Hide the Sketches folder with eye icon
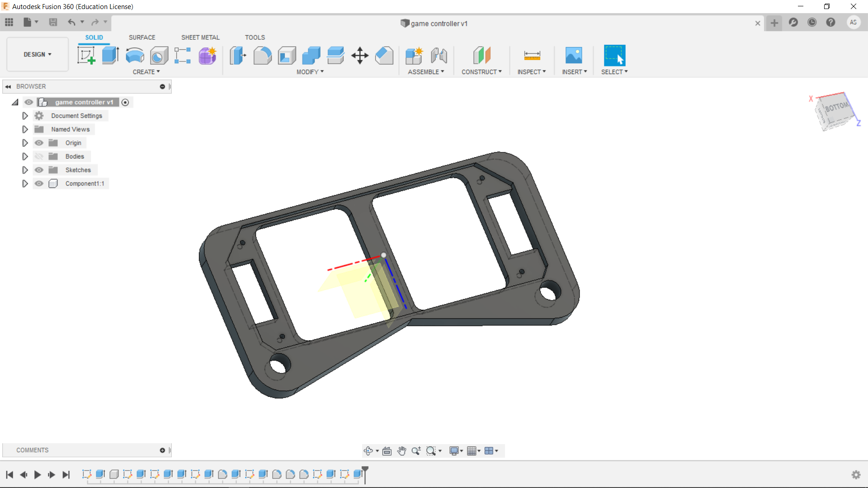The image size is (868, 488). coord(39,170)
